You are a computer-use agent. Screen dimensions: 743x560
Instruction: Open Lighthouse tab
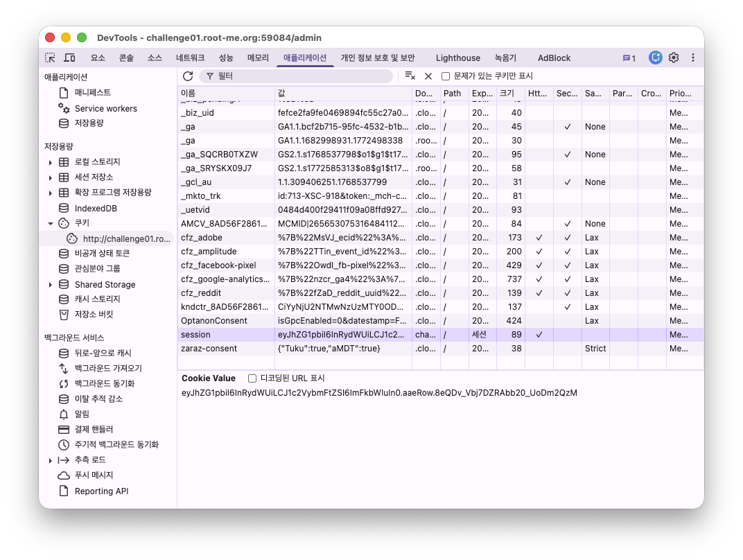457,58
